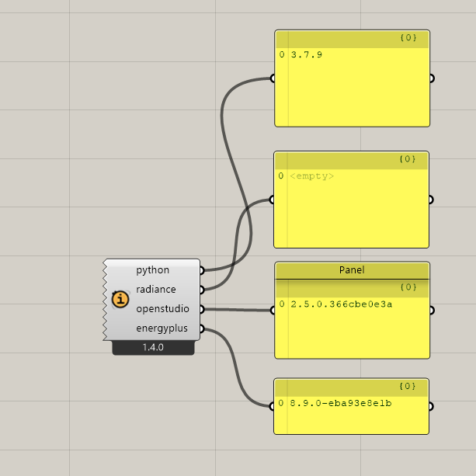Viewport: 476px width, 476px height.
Task: Click the orange info icon on the component
Action: (120, 299)
